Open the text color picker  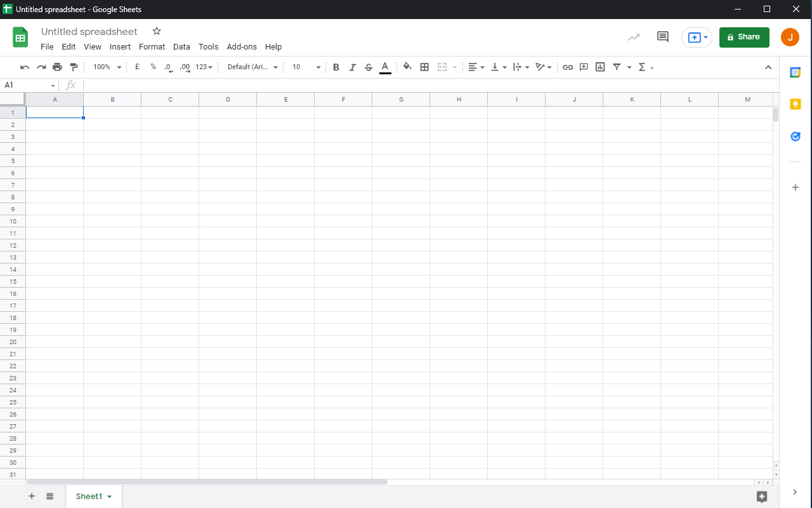(385, 67)
